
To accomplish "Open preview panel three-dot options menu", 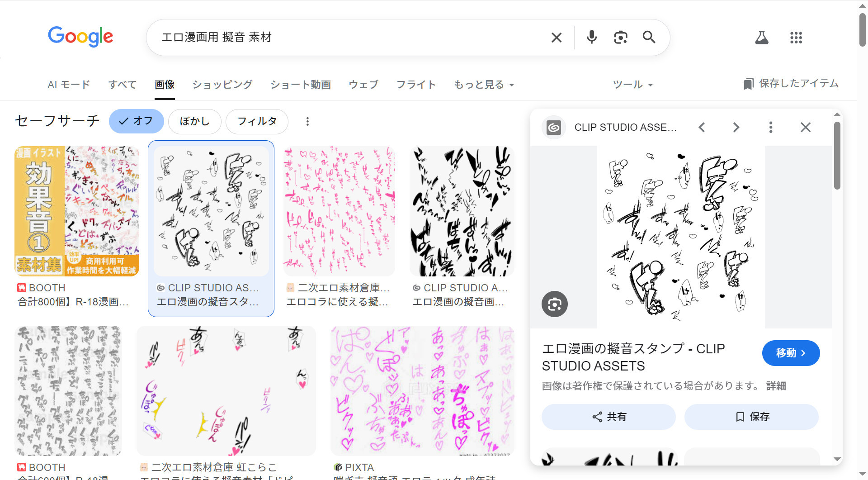I will pos(771,128).
